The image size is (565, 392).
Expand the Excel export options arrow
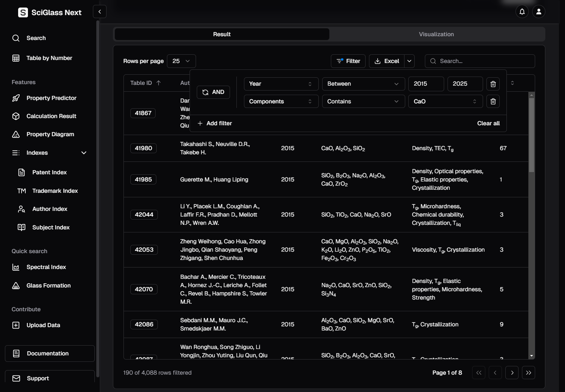(x=409, y=61)
